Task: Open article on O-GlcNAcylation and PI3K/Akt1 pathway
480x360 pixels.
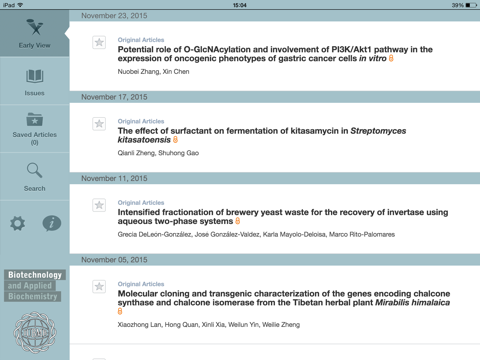Action: (x=275, y=54)
